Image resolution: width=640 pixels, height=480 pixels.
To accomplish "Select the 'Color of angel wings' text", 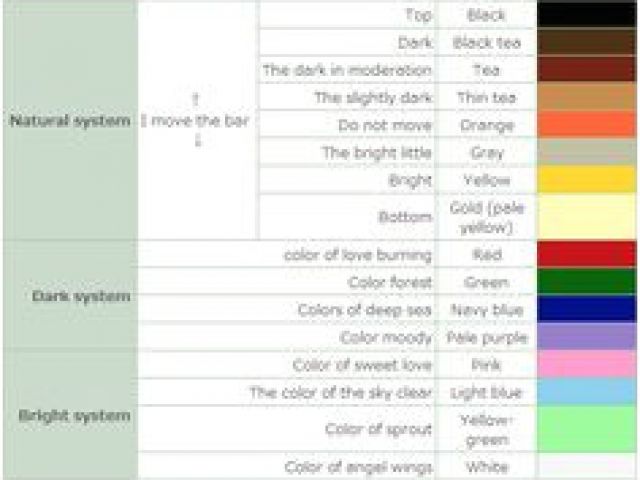I will coord(358,467).
